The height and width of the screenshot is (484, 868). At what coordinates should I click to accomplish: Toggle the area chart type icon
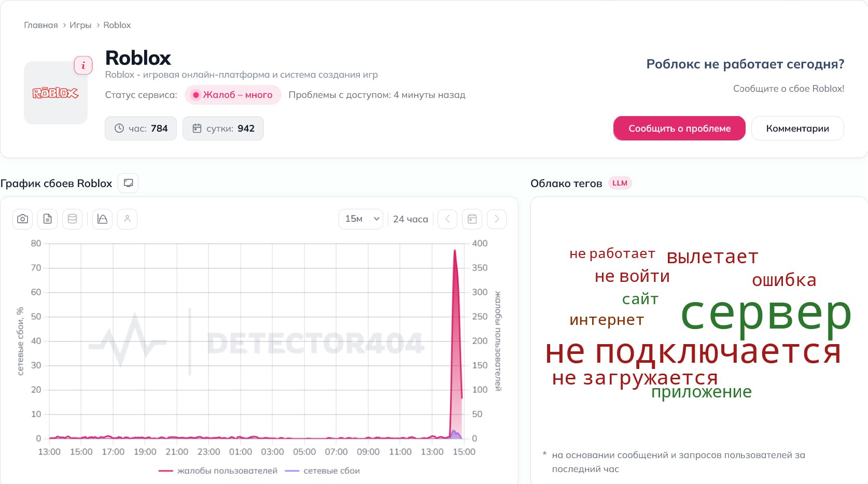[102, 219]
